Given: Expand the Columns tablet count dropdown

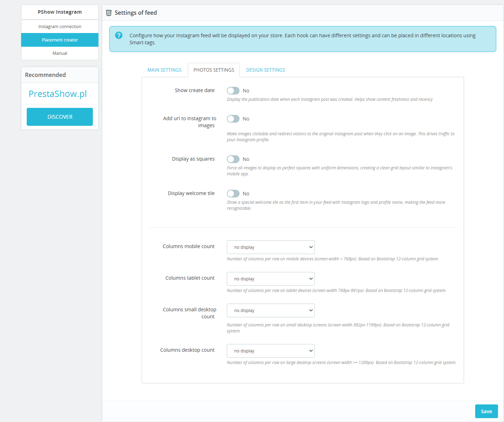Looking at the screenshot, I should click(x=270, y=279).
